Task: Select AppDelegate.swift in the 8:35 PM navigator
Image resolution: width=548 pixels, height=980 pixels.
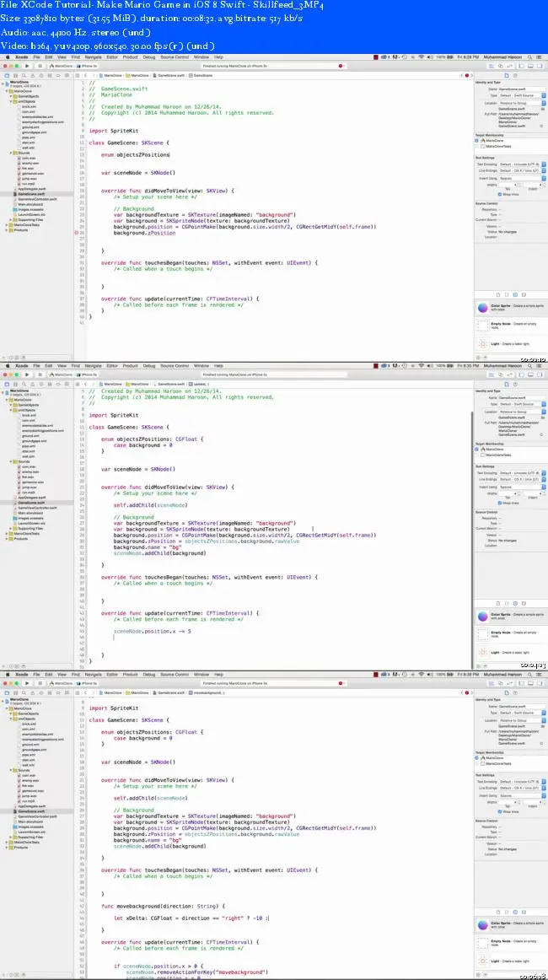Action: point(31,498)
